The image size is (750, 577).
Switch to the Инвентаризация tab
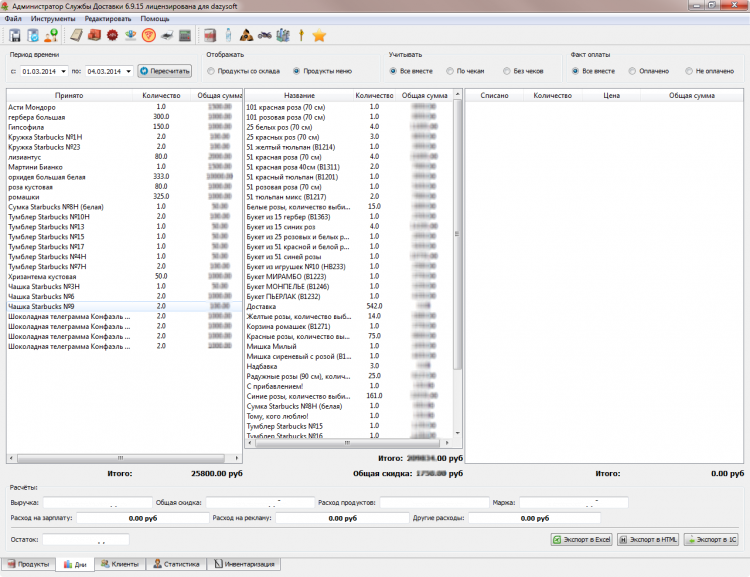pyautogui.click(x=244, y=564)
